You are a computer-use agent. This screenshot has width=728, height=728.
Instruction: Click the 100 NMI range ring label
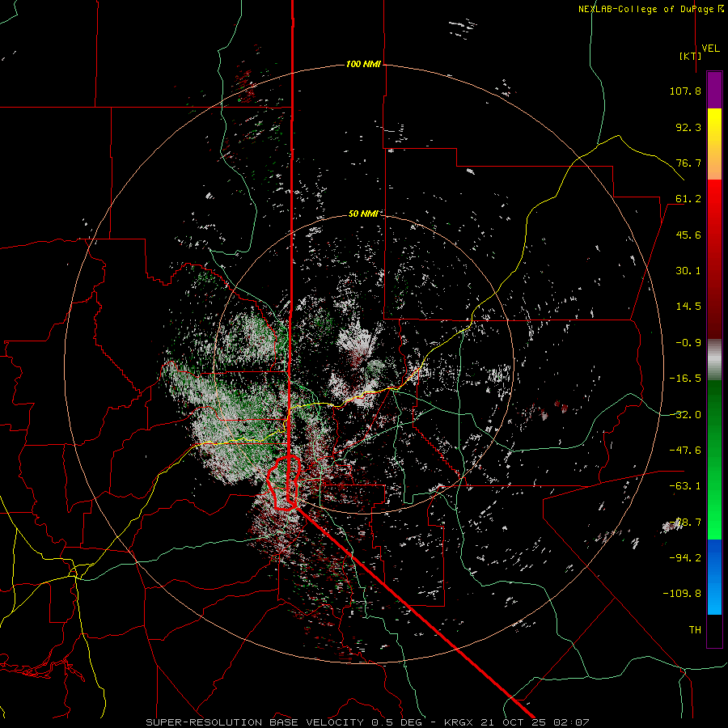pos(363,64)
